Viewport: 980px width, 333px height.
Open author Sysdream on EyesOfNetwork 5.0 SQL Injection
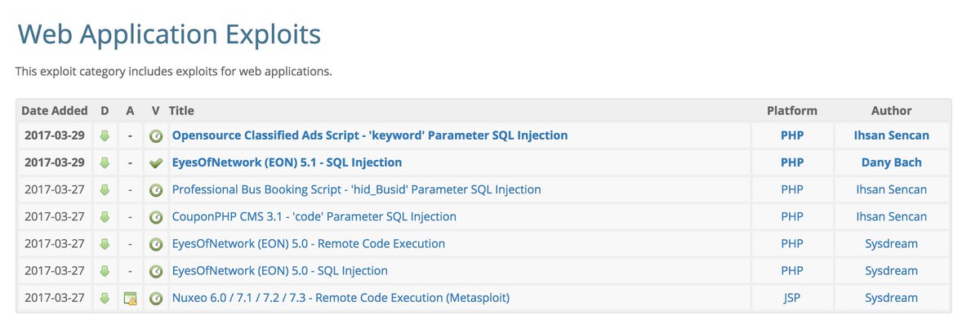[892, 270]
